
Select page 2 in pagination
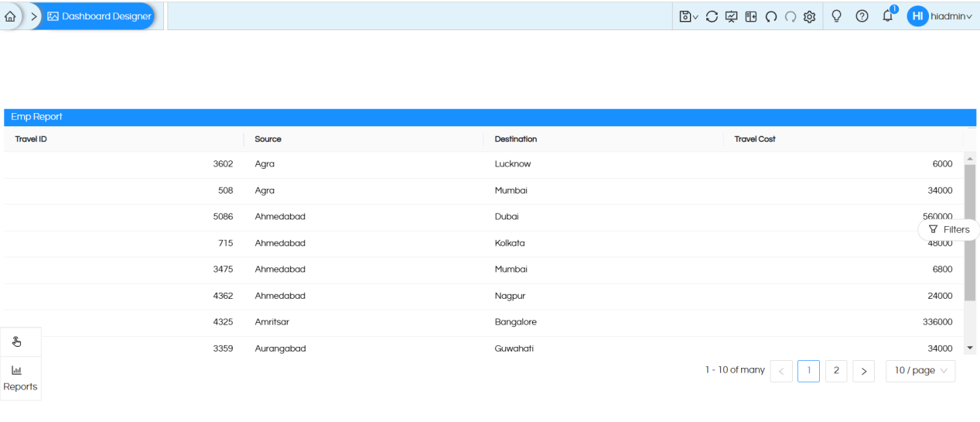[x=836, y=371]
